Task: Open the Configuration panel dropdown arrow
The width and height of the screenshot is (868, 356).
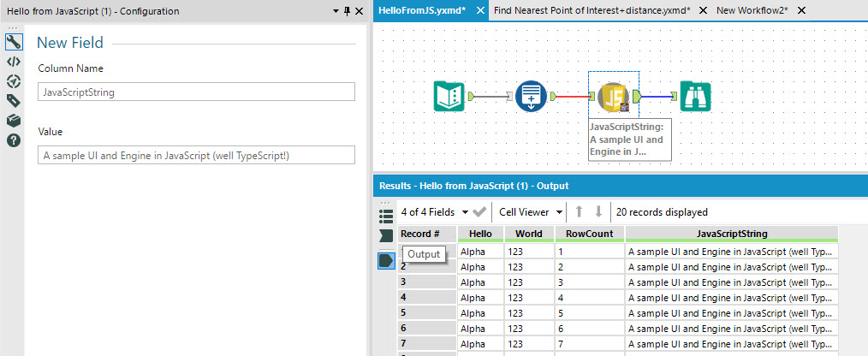Action: [336, 11]
